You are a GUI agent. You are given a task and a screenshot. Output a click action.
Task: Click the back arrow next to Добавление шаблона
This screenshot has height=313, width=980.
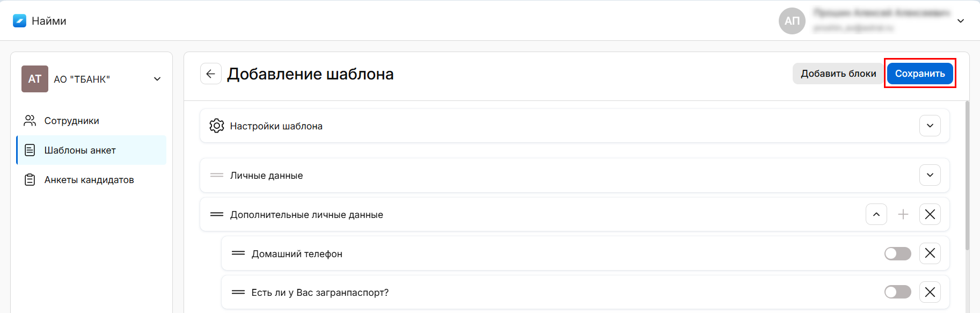[x=210, y=74]
